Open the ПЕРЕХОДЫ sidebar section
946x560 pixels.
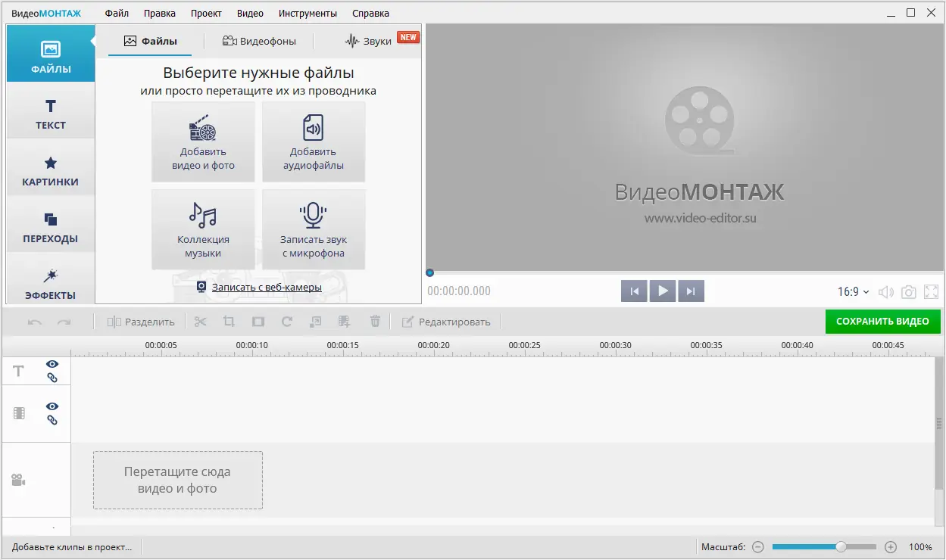coord(51,224)
